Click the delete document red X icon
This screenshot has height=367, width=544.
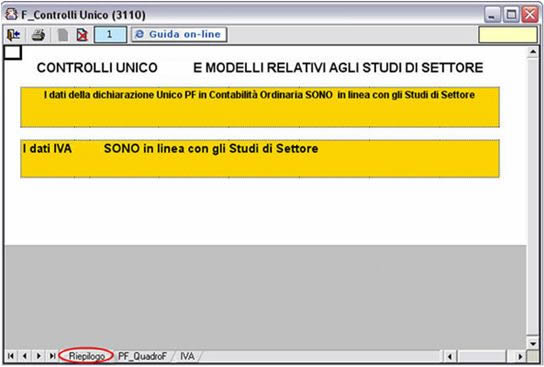[82, 35]
